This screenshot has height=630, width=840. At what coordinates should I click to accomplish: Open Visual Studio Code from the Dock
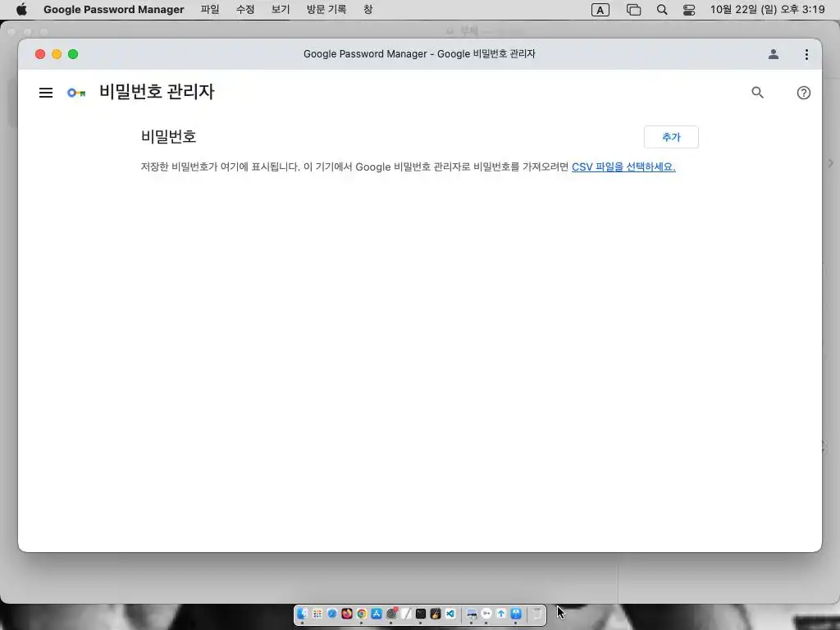click(x=450, y=614)
